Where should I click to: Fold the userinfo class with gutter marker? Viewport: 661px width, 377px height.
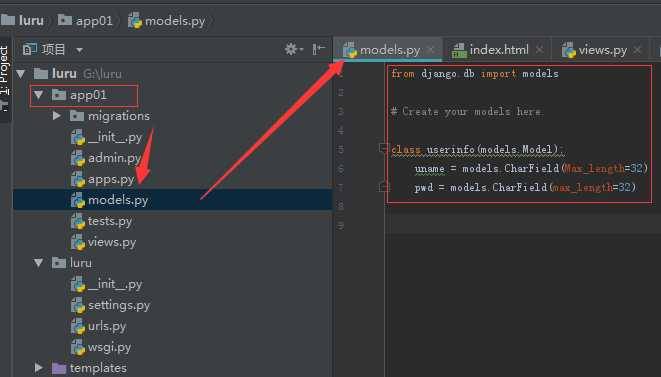pos(383,148)
